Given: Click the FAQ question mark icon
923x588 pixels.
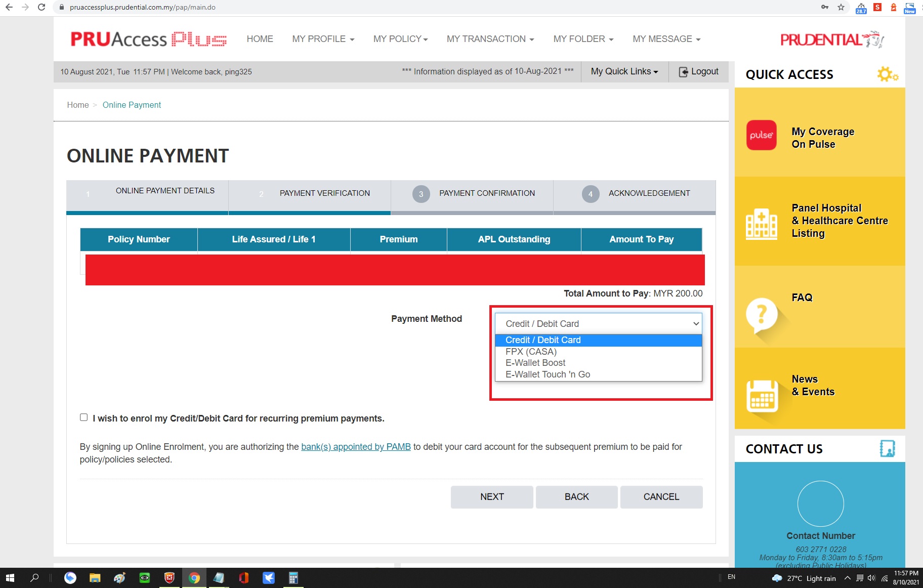Looking at the screenshot, I should click(x=761, y=315).
